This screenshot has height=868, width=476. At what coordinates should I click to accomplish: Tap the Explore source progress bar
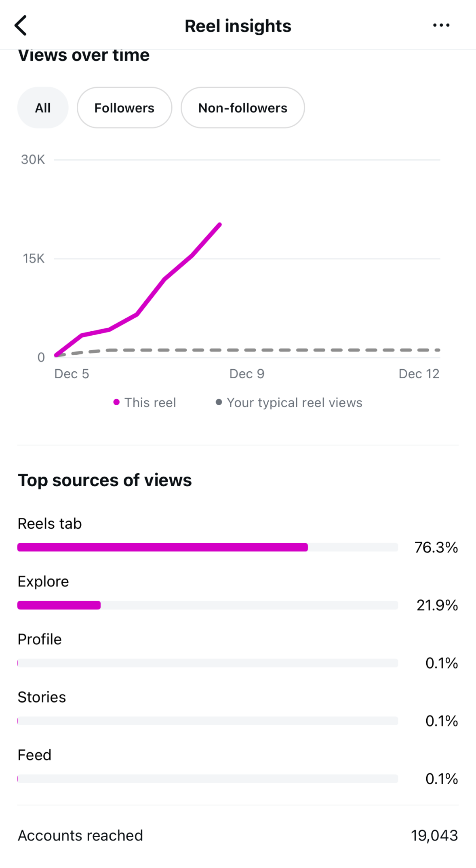(x=207, y=605)
